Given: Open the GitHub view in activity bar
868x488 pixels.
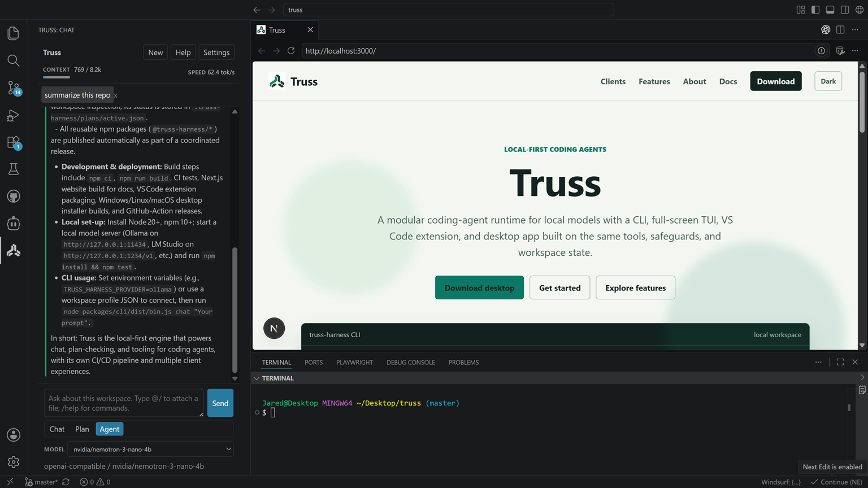Looking at the screenshot, I should [x=13, y=196].
